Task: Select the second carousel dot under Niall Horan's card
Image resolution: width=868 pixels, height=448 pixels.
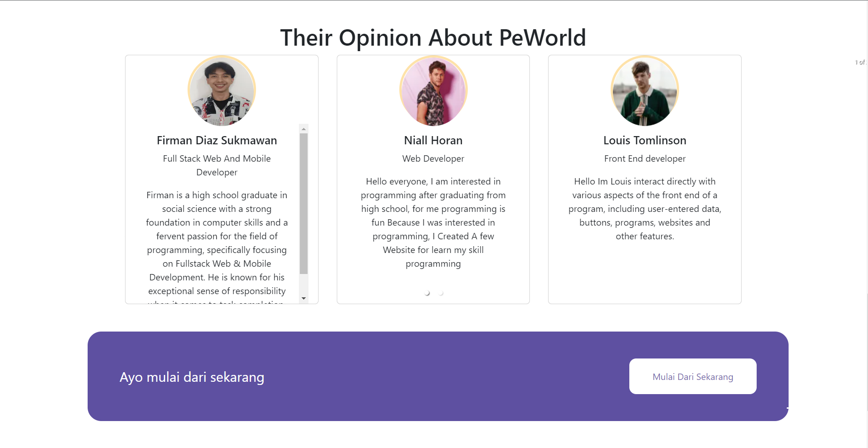Action: 441,293
